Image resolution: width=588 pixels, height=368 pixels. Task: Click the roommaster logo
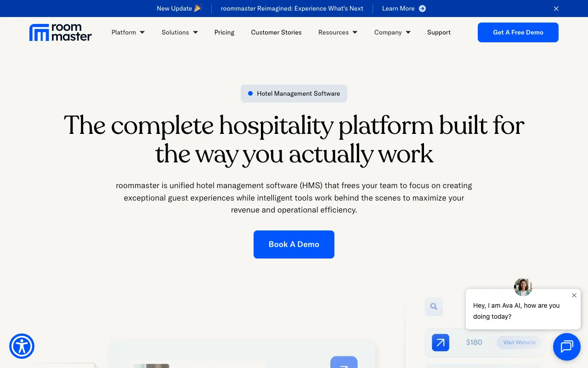point(61,32)
